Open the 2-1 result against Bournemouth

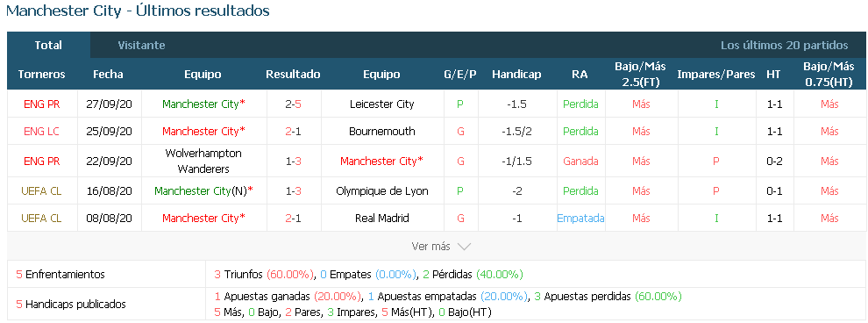pyautogui.click(x=294, y=132)
